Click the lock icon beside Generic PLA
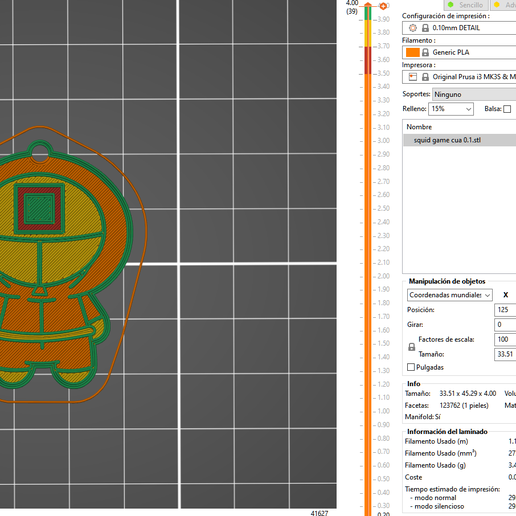 (425, 52)
